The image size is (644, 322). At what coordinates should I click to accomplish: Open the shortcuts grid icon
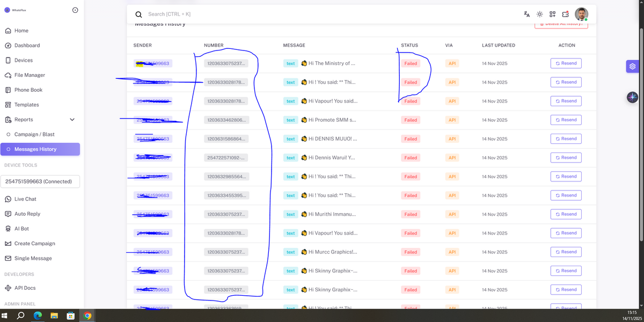pos(552,14)
